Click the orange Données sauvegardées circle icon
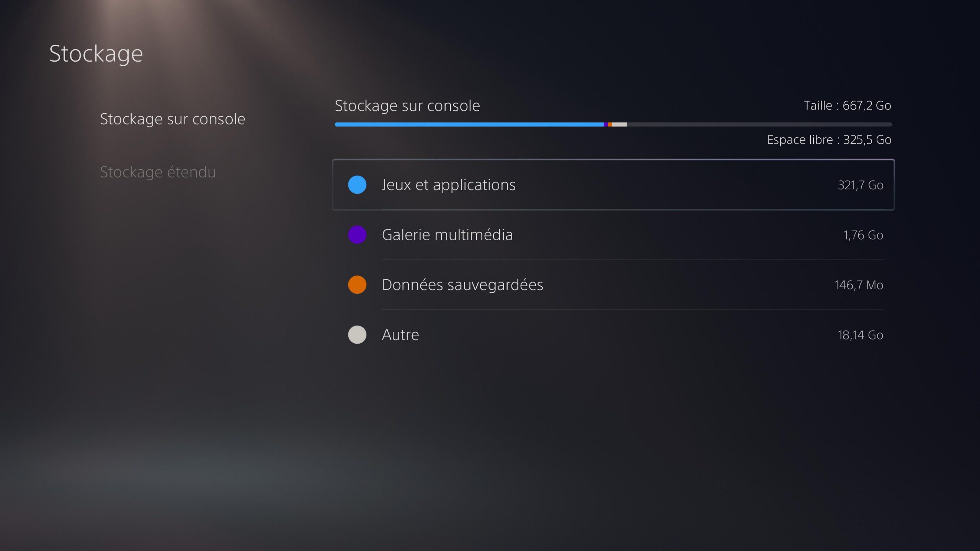Viewport: 980px width, 551px height. point(357,285)
